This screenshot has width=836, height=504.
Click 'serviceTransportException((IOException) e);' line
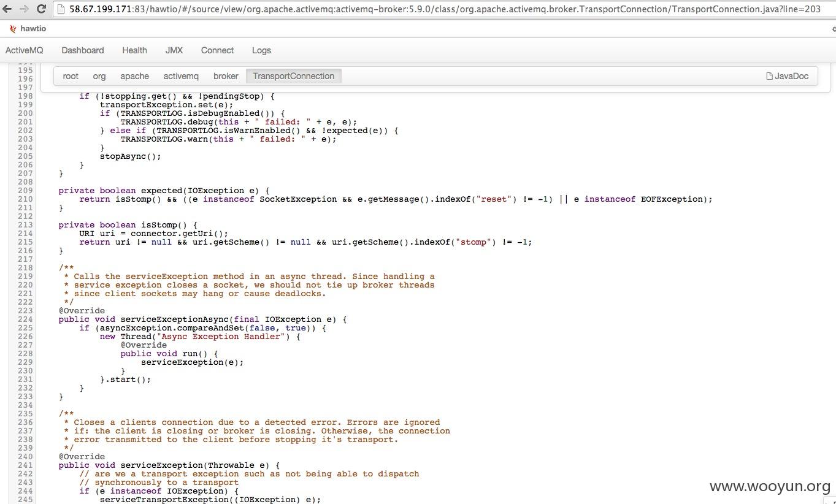coord(210,499)
